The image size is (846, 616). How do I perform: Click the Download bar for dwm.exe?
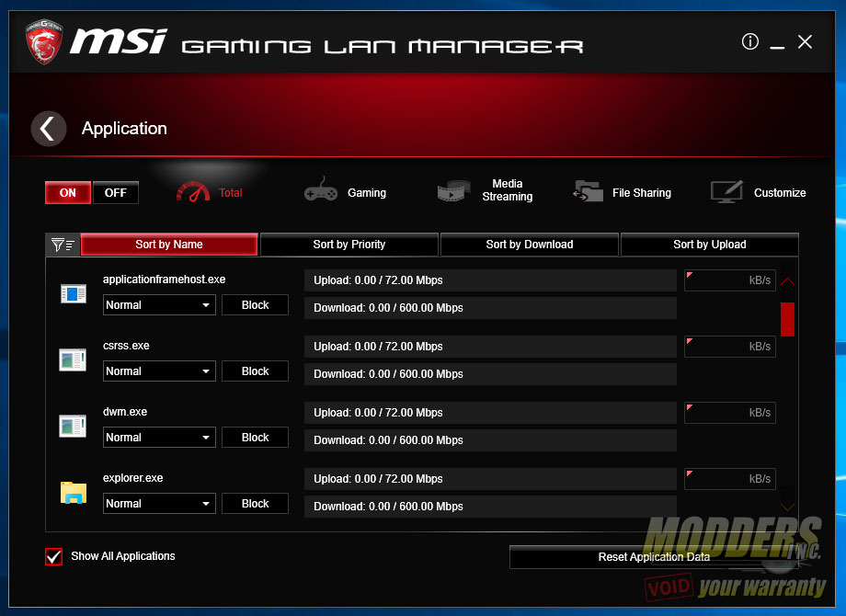click(490, 440)
